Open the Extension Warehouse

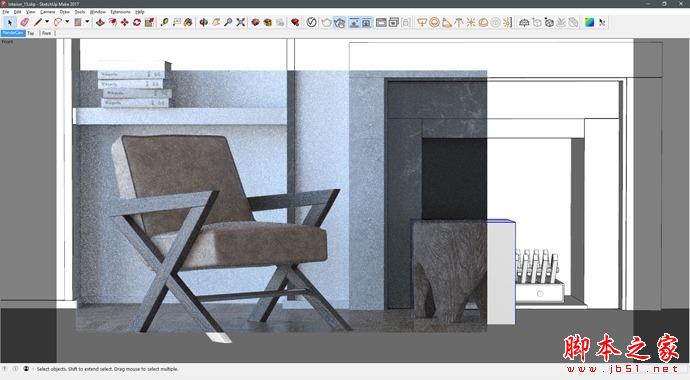pos(268,22)
